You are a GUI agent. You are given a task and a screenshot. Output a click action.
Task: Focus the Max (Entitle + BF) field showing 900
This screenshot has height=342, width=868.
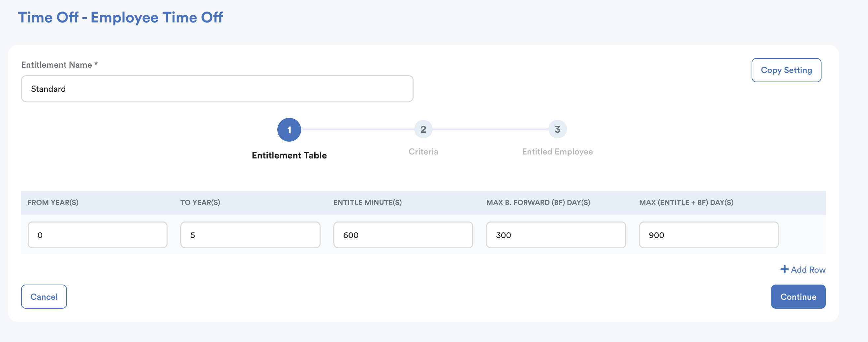coord(708,235)
